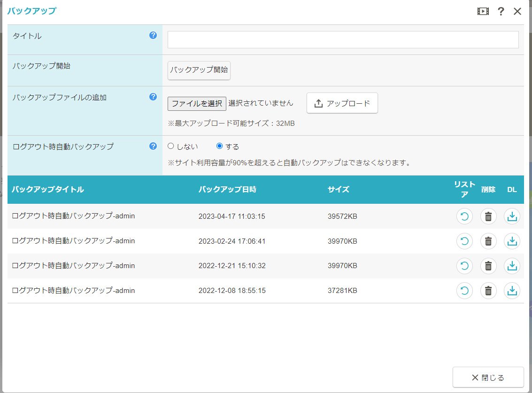Click the 選択されていません file status text
Image resolution: width=532 pixels, height=393 pixels.
click(x=261, y=103)
